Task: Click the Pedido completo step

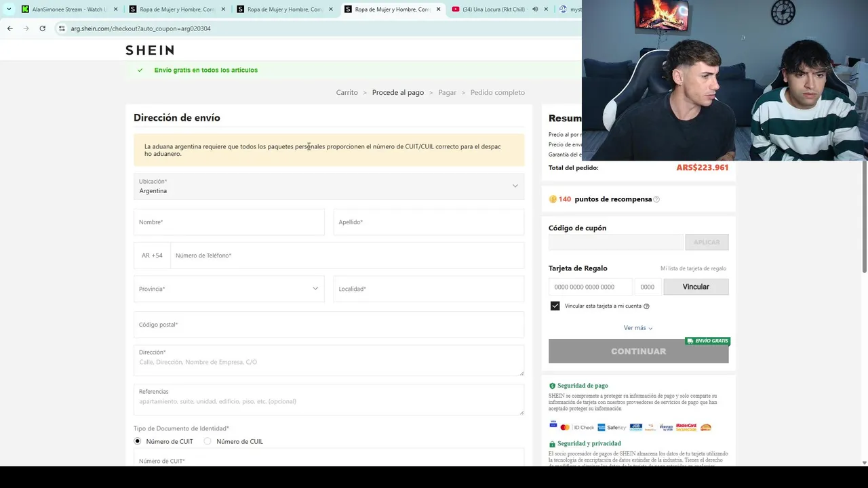Action: pyautogui.click(x=498, y=92)
